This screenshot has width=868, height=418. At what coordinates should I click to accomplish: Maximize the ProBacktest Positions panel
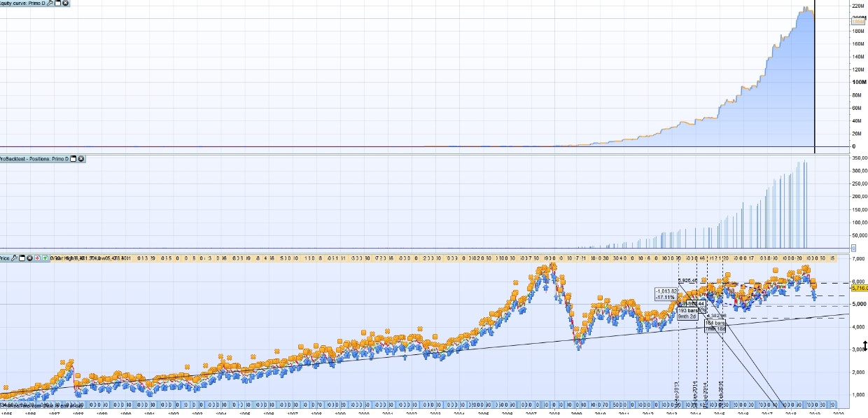click(73, 159)
